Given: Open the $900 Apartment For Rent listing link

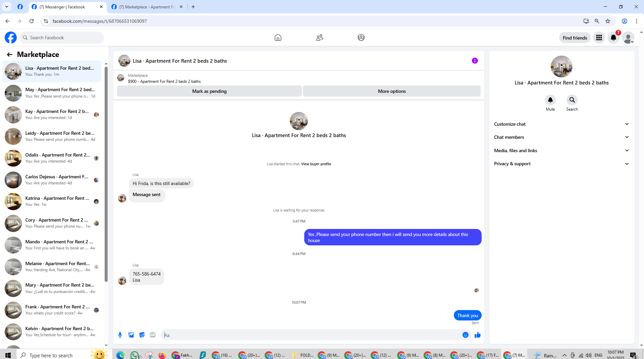Looking at the screenshot, I should click(164, 81).
